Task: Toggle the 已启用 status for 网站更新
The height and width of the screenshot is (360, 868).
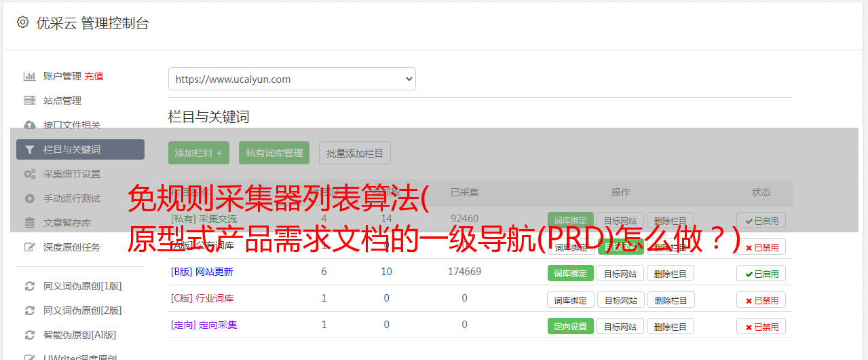Action: pos(761,274)
